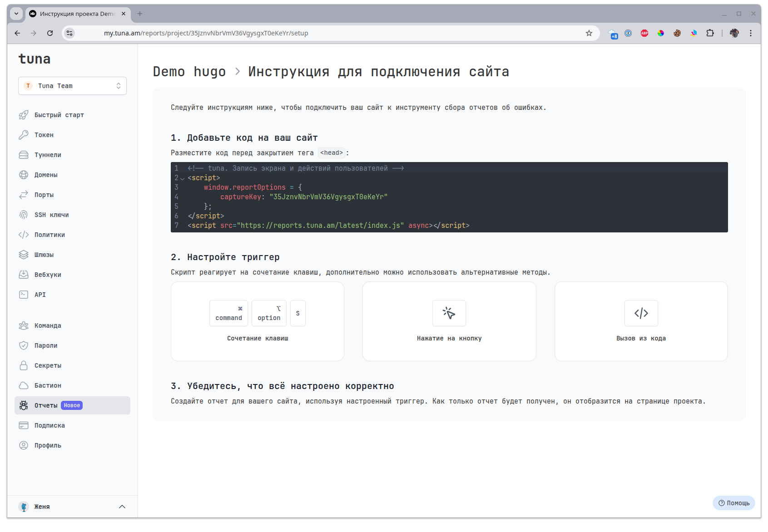
Task: Expand the Женя user menu chevron
Action: [x=122, y=507]
